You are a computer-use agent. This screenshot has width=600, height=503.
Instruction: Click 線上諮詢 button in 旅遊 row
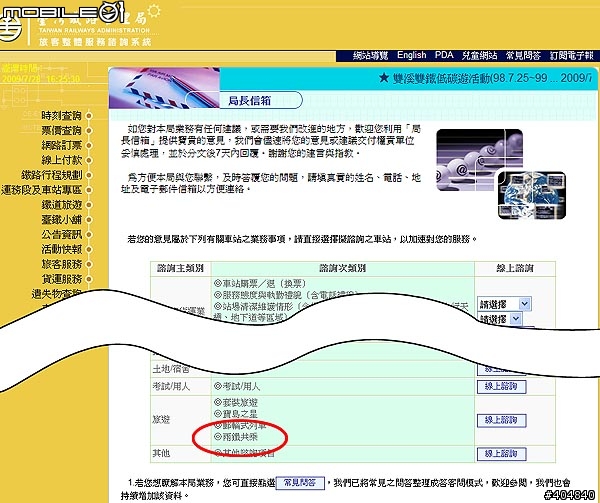501,420
